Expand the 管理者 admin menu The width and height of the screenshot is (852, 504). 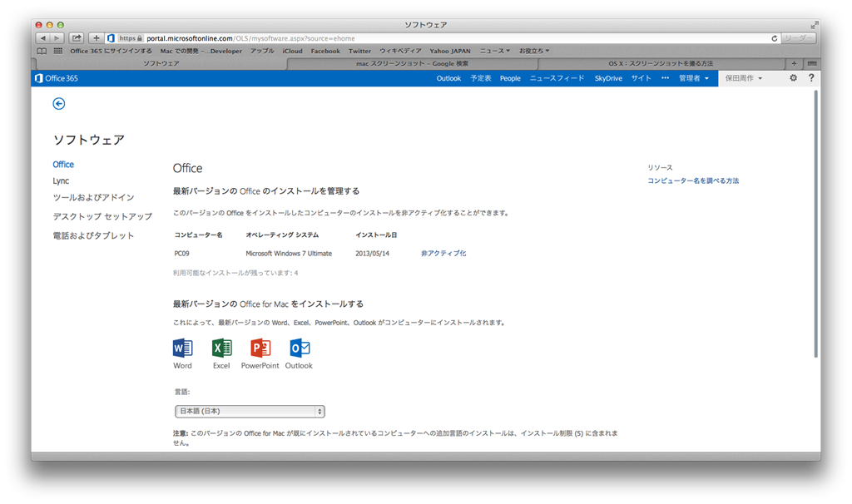pos(694,78)
